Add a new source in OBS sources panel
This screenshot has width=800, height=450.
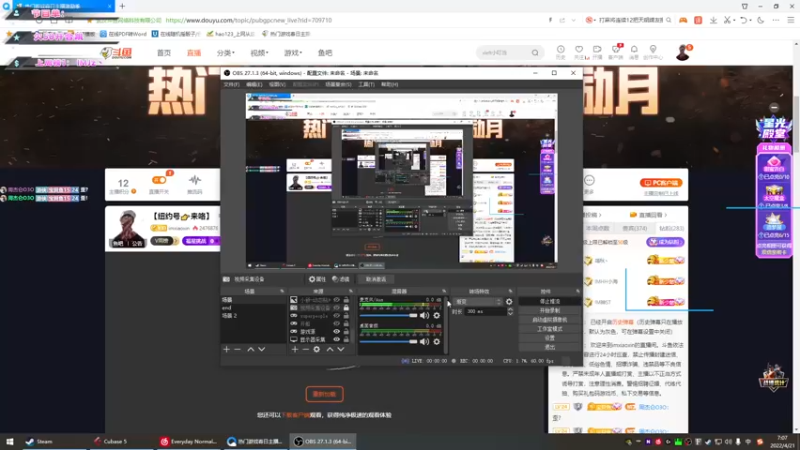coord(294,349)
